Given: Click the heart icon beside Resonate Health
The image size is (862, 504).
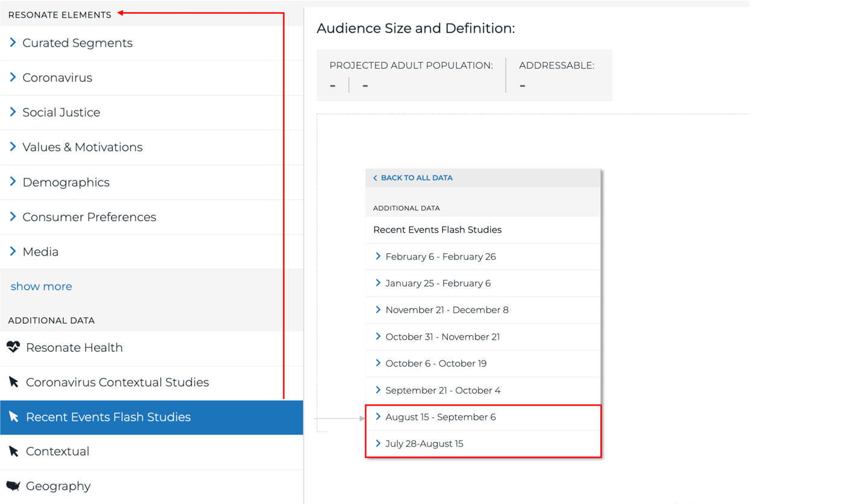Looking at the screenshot, I should (x=13, y=347).
